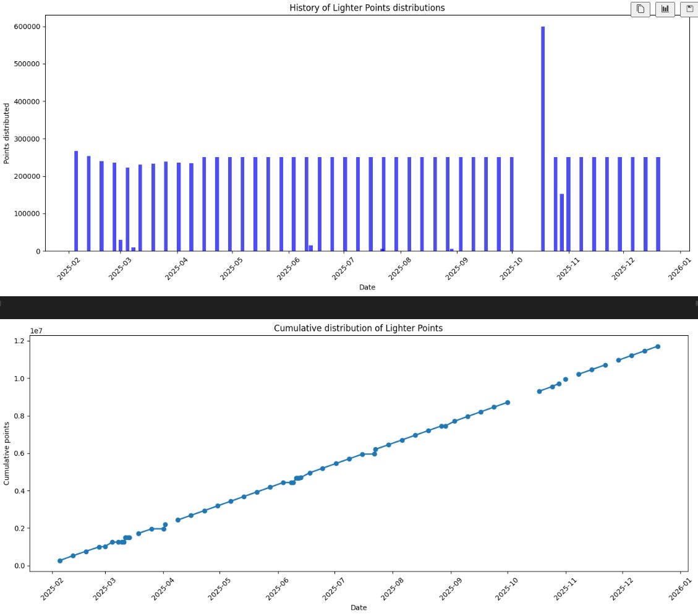Click the 600000 y-axis tick label

click(27, 27)
